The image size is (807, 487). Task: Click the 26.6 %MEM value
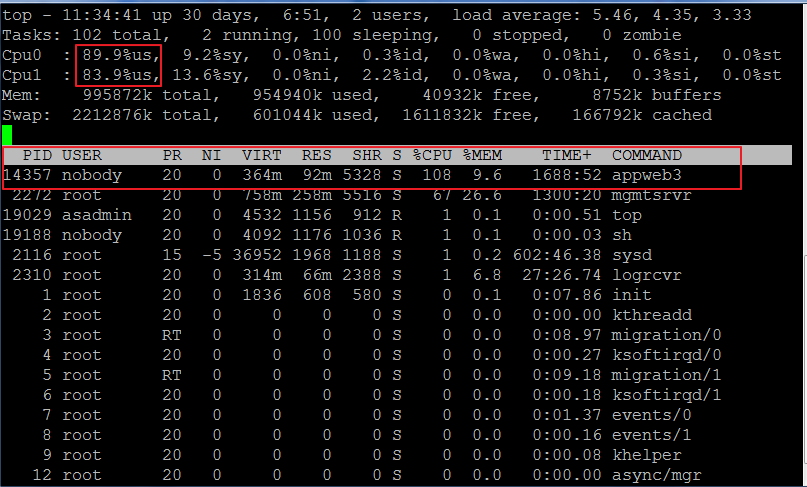tap(482, 195)
